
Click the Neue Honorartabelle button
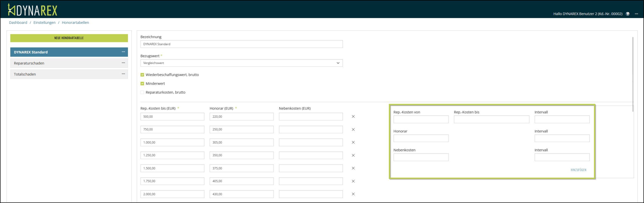click(x=69, y=38)
